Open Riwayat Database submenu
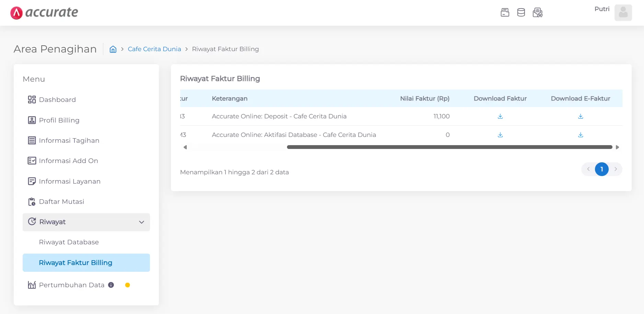Viewport: 644px width, 314px height. tap(86, 242)
